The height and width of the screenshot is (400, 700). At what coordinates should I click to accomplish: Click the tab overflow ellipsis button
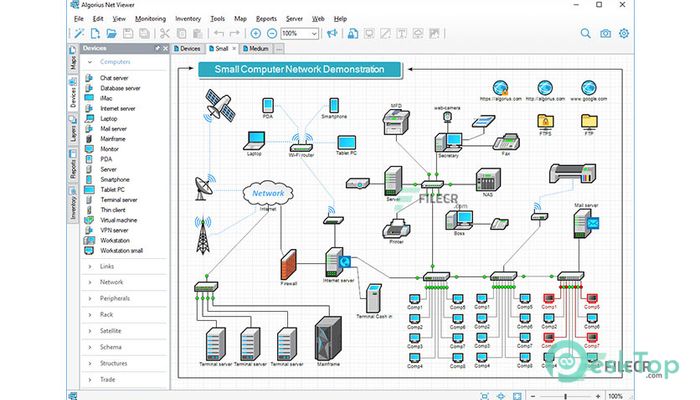point(279,49)
